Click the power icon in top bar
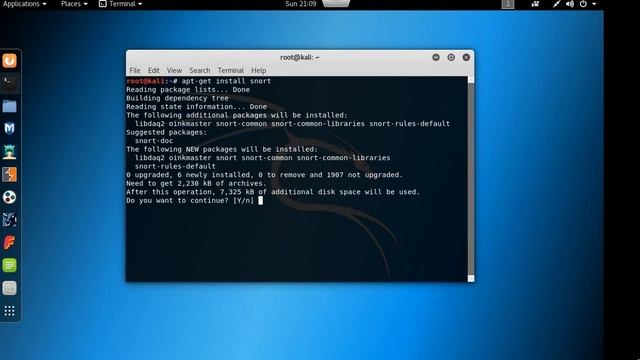Viewport: 640px width, 360px height. tap(583, 4)
